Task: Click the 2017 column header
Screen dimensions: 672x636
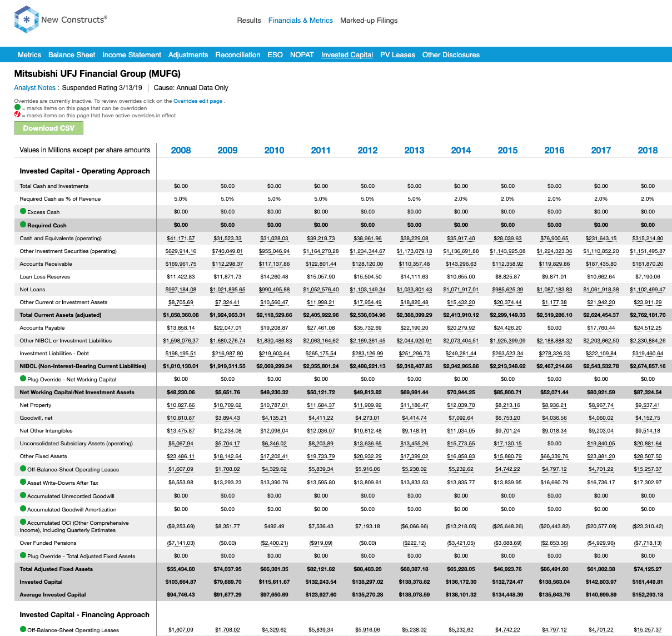Action: 601,150
